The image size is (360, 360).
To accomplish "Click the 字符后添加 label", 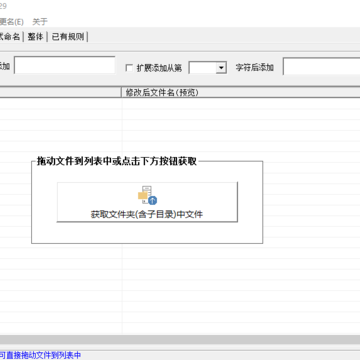I will (255, 68).
